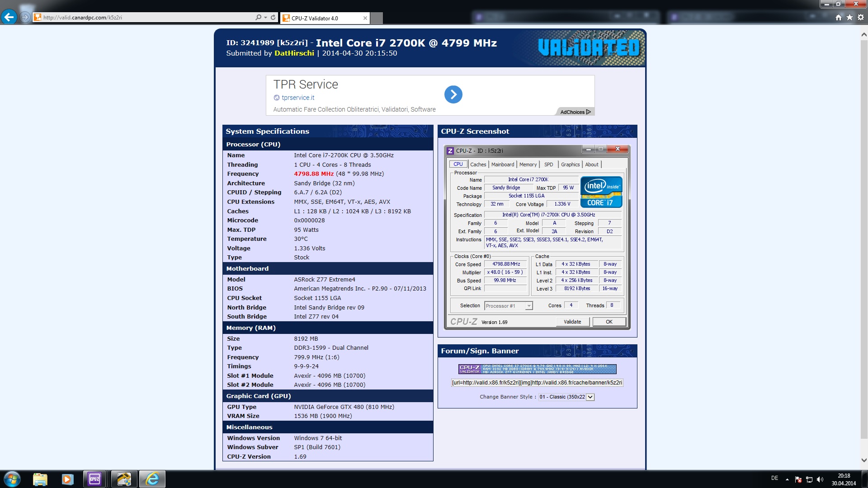Click the Action Center flag tray icon
The image size is (868, 488).
(x=798, y=479)
